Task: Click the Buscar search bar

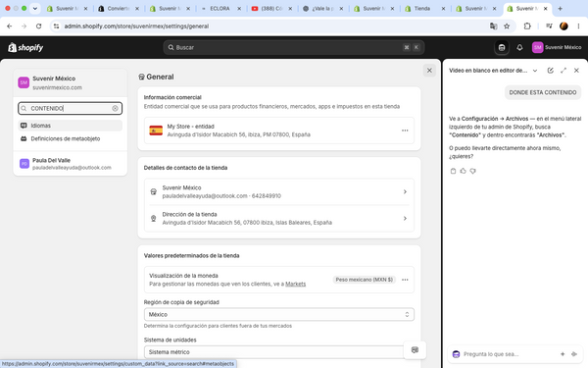Action: [x=294, y=47]
